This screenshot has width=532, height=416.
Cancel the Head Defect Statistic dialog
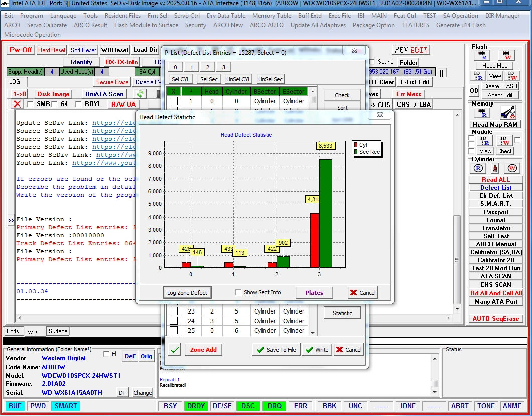click(x=363, y=293)
